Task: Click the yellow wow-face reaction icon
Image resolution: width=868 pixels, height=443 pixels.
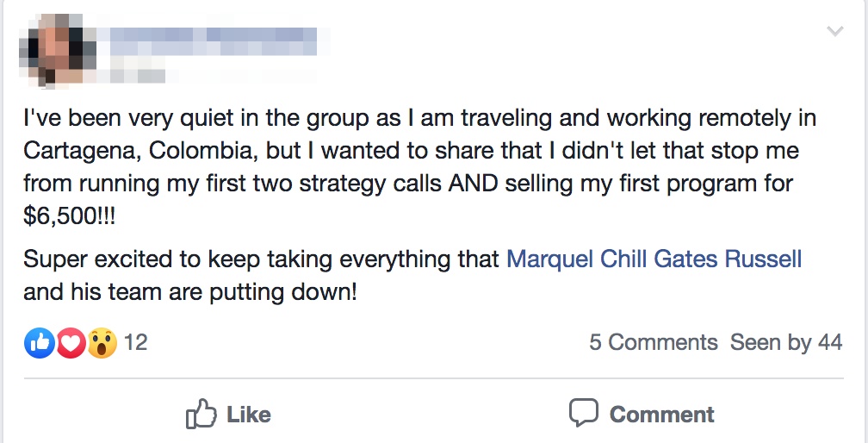Action: pyautogui.click(x=101, y=343)
